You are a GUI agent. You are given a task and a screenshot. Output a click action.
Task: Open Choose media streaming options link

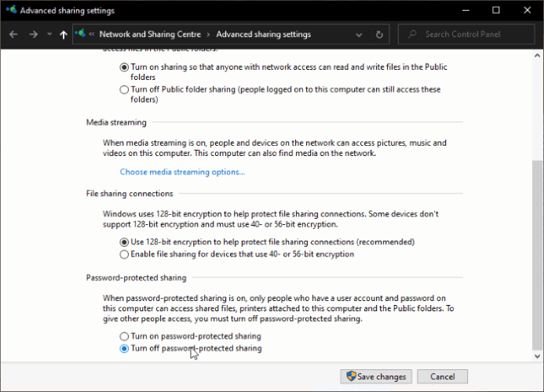point(182,172)
